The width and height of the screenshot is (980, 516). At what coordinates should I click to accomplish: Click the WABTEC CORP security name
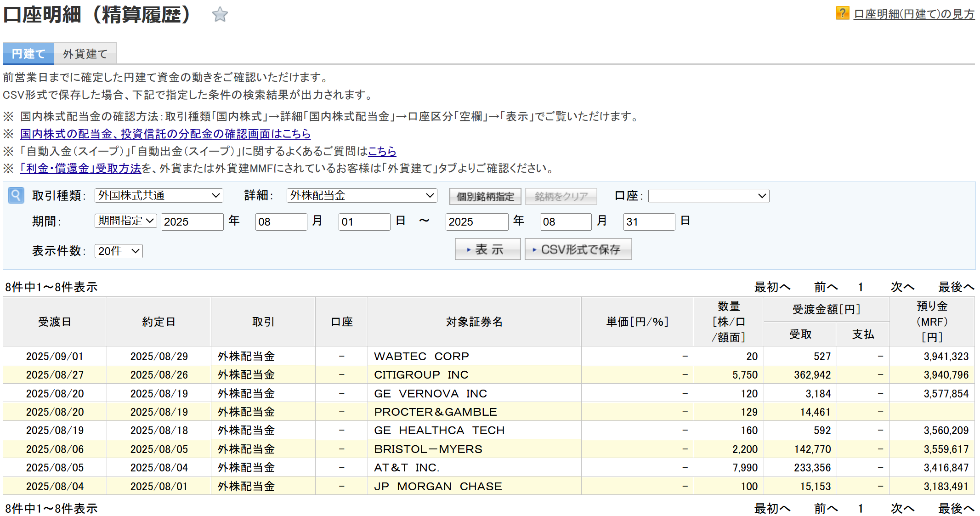(421, 356)
